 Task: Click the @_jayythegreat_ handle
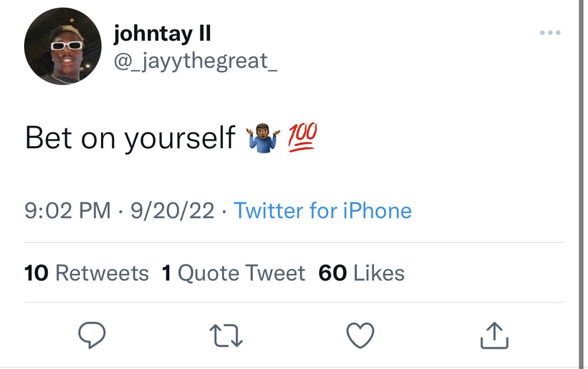click(195, 59)
